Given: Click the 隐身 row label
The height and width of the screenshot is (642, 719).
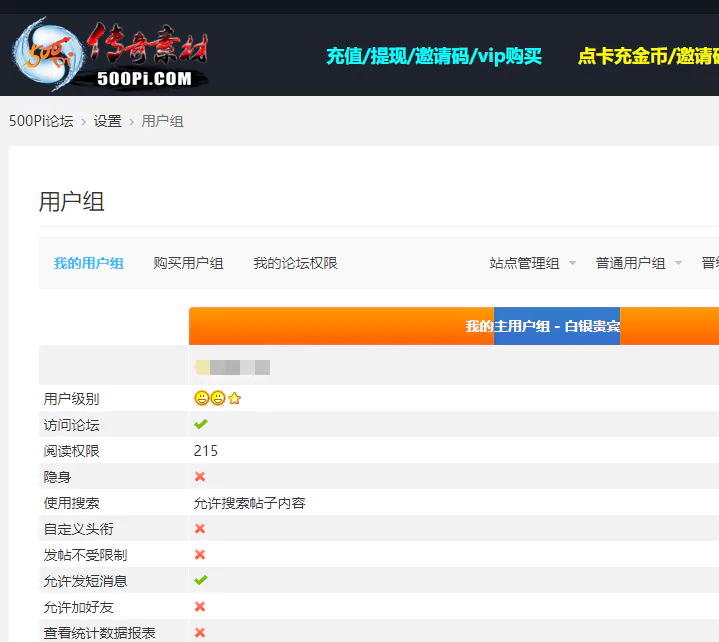Looking at the screenshot, I should coord(57,477).
